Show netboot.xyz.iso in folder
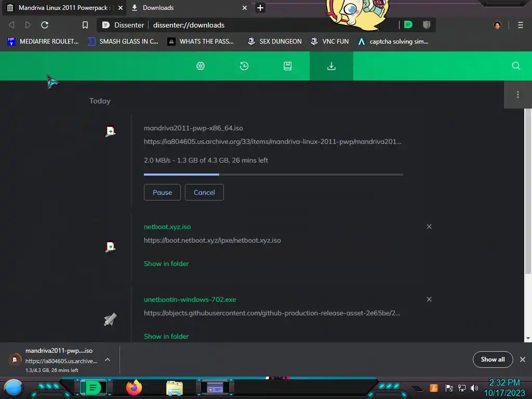 166,263
